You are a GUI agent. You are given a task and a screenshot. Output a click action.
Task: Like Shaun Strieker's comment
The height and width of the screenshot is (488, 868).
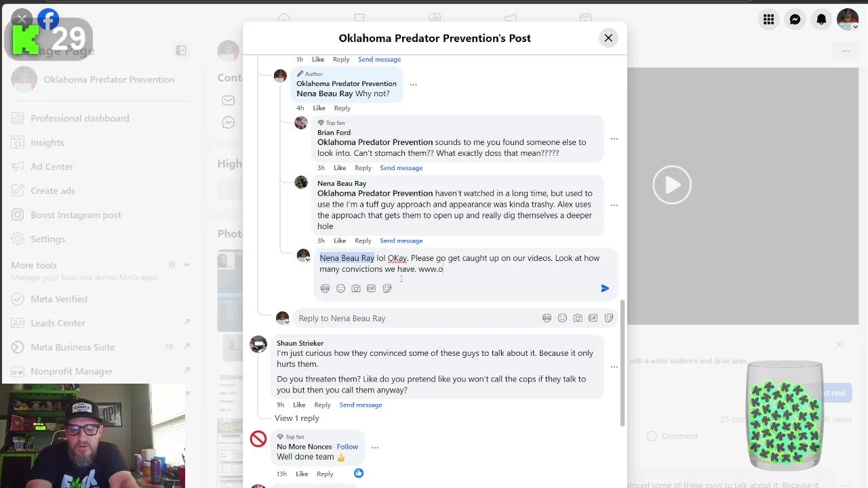tap(299, 405)
